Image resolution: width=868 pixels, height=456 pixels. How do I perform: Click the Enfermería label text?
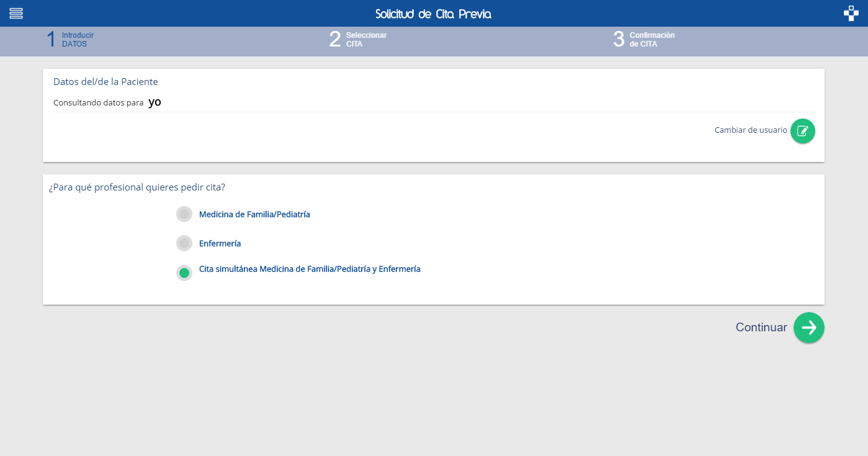point(220,244)
